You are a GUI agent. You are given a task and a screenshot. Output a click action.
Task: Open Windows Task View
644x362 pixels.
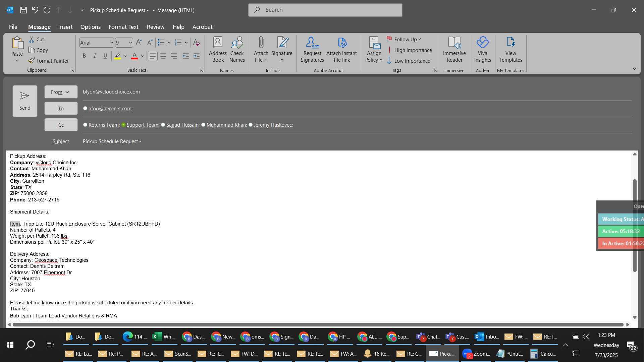point(50,345)
